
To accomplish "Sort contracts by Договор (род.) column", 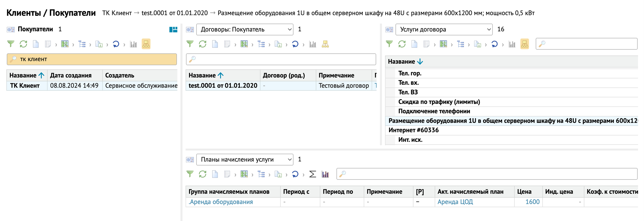I will pyautogui.click(x=288, y=75).
